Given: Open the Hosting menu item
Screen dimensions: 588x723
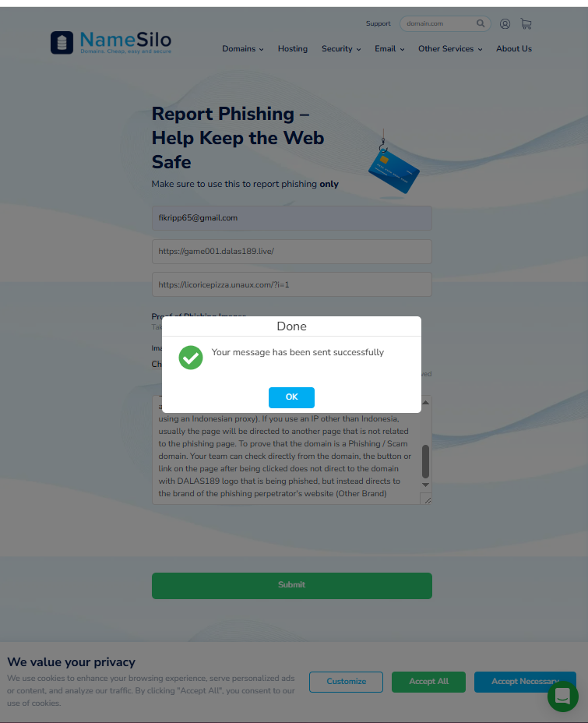Looking at the screenshot, I should (293, 49).
